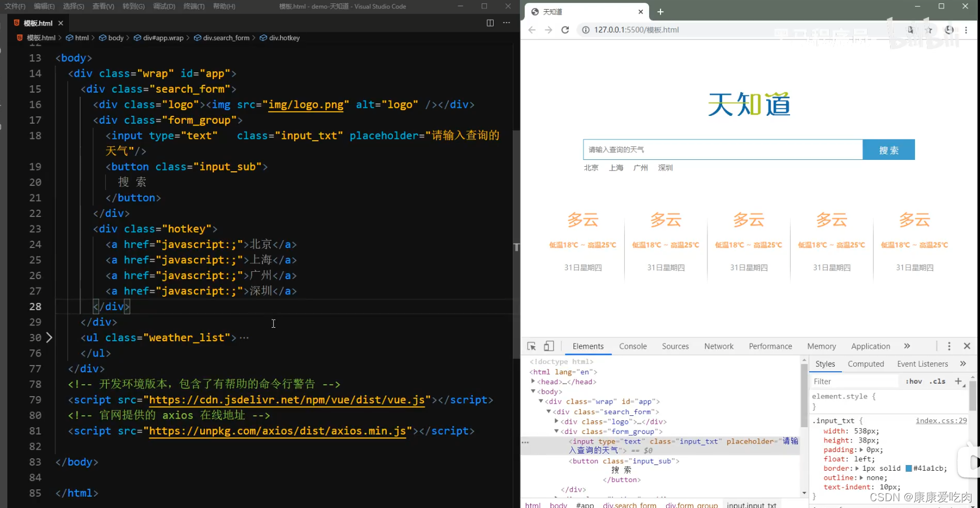Select div.form_group in DevTools breadcrumb
This screenshot has height=508, width=980.
tap(692, 505)
